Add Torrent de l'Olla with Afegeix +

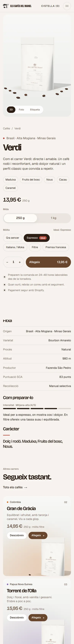click(x=38, y=617)
